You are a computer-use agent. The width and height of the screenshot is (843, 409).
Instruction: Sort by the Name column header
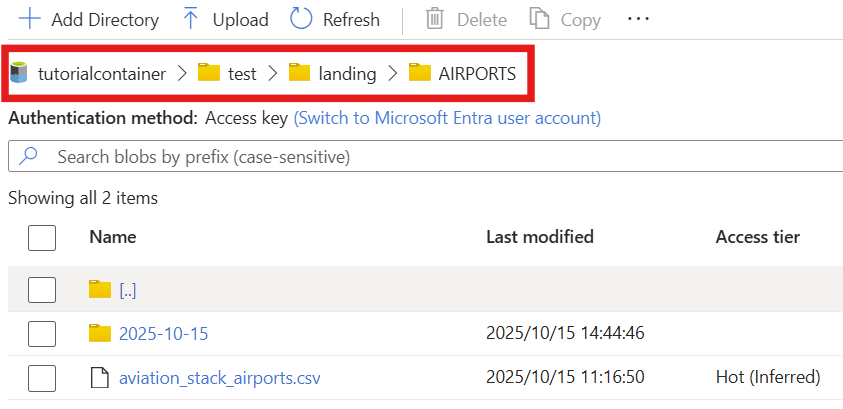(112, 237)
